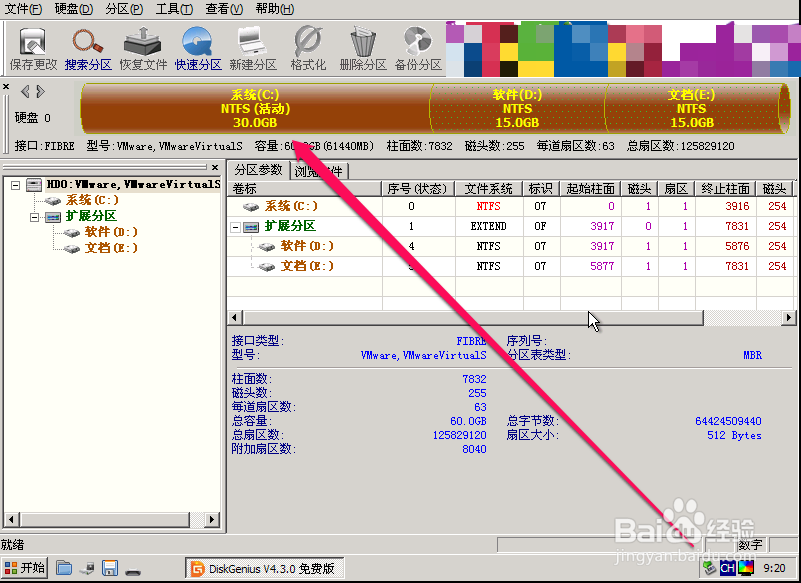Select HD0:VMware disk in the tree
801x583 pixels.
pos(133,184)
